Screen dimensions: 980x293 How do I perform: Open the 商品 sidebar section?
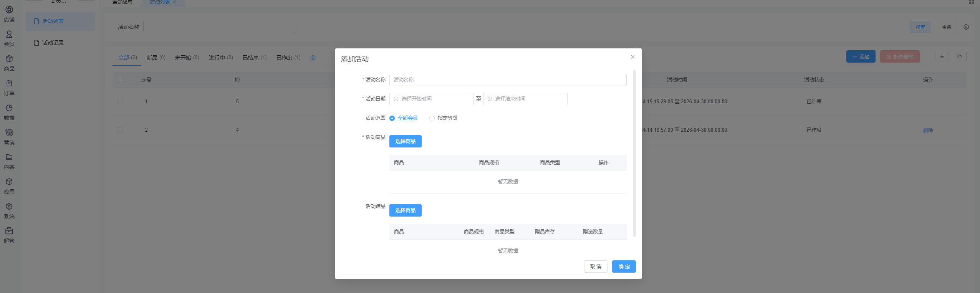[x=9, y=63]
